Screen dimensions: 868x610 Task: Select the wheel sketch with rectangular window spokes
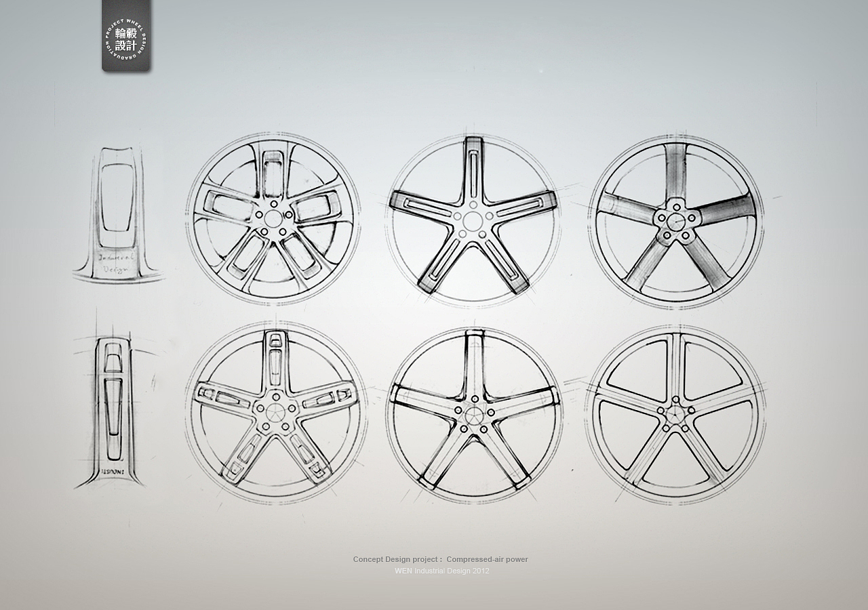coord(273,218)
